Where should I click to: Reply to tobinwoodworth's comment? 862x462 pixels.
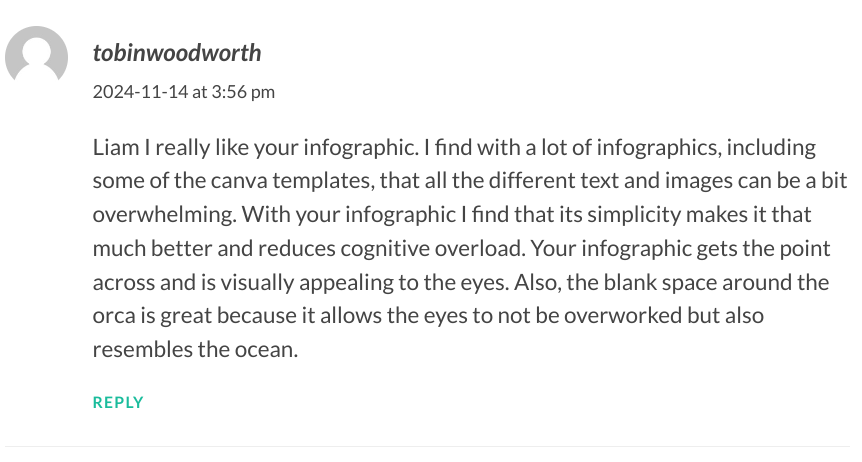(x=118, y=403)
